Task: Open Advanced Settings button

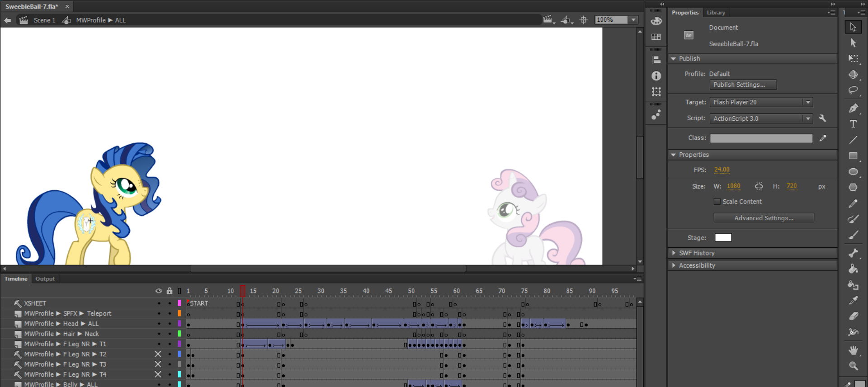Action: click(x=764, y=218)
